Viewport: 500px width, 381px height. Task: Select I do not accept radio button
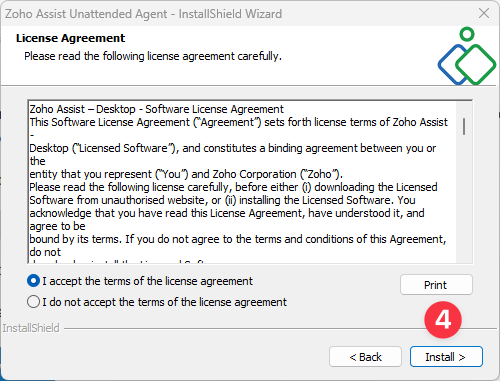[33, 302]
